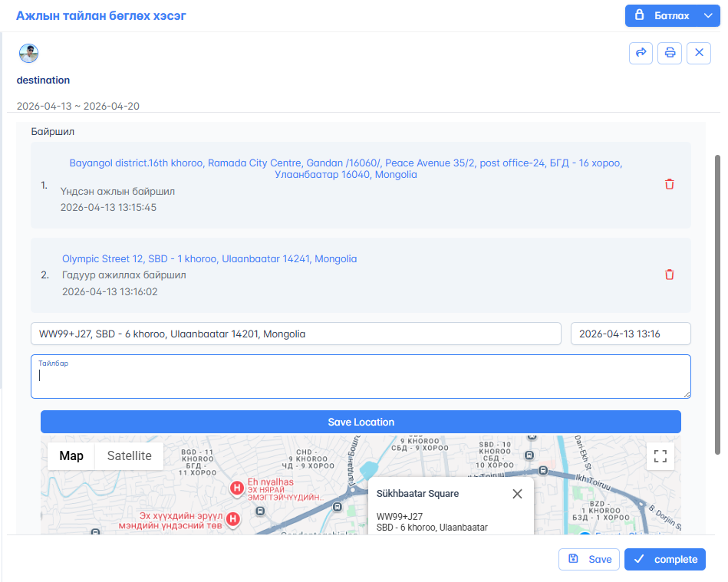This screenshot has width=728, height=582.
Task: Click the vertical scrollbar on right
Action: point(717,305)
